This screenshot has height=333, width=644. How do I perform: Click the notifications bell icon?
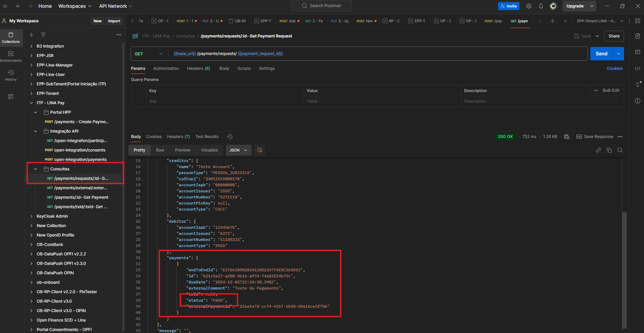(x=541, y=6)
